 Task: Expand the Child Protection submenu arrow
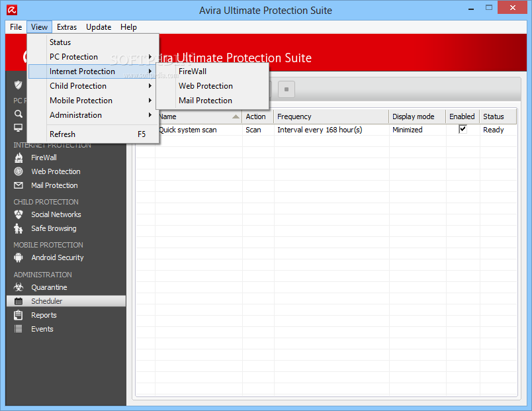pos(150,86)
